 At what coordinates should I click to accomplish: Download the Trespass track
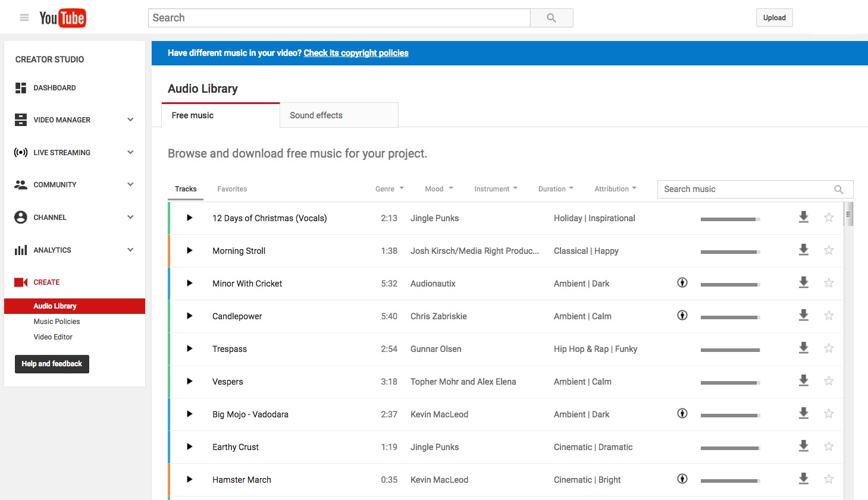point(804,348)
